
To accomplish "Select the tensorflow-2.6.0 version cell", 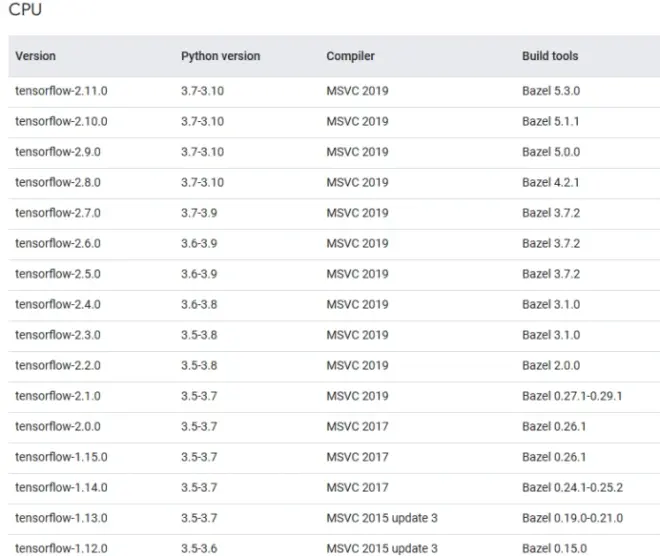I will (x=58, y=244).
